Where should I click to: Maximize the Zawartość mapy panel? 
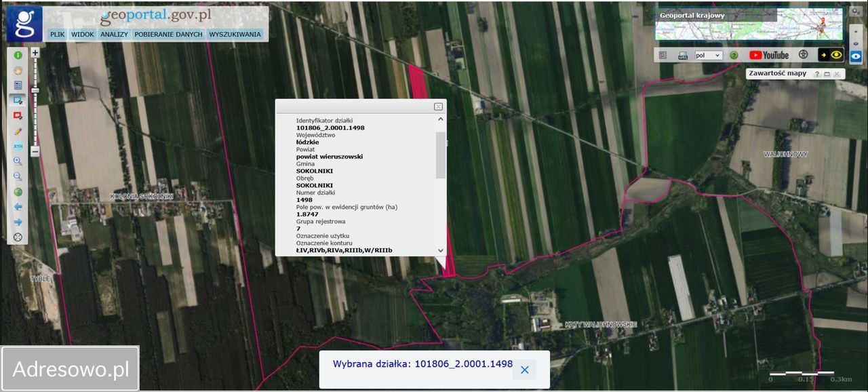tap(827, 73)
